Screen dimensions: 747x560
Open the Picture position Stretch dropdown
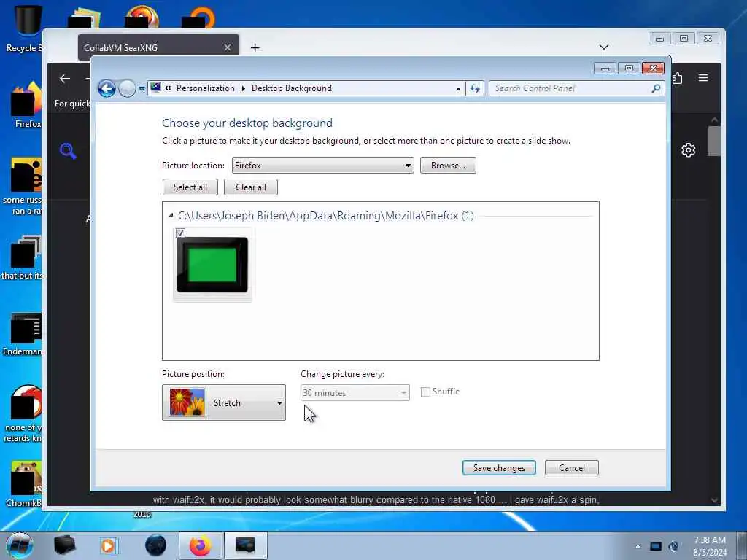point(224,402)
